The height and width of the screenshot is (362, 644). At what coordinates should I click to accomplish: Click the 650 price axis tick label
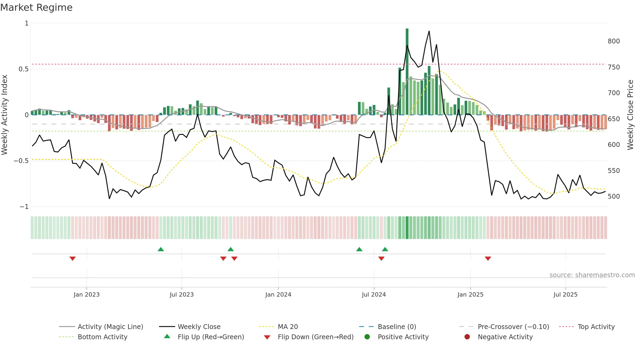(x=614, y=119)
